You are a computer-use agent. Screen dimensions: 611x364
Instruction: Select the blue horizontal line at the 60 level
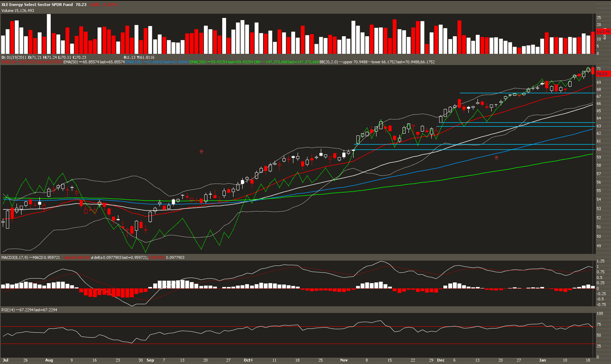(x=474, y=150)
